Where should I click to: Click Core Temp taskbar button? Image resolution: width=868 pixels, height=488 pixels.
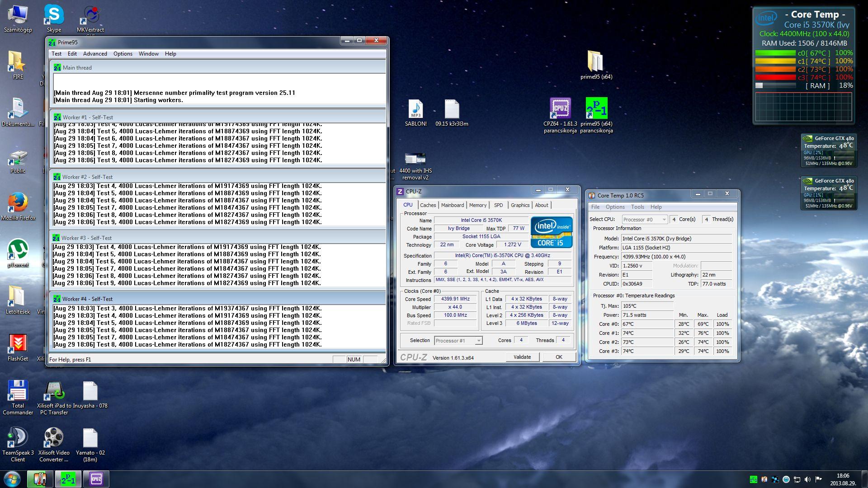(x=40, y=479)
